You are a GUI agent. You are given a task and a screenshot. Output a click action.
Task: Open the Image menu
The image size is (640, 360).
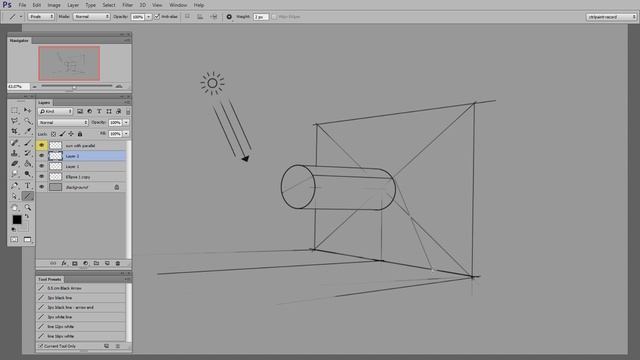tap(54, 5)
